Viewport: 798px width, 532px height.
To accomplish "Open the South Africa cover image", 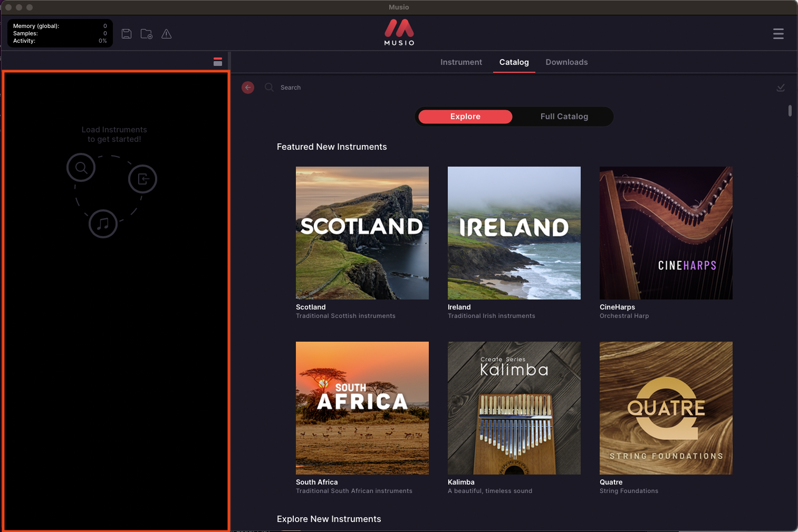I will [x=362, y=408].
